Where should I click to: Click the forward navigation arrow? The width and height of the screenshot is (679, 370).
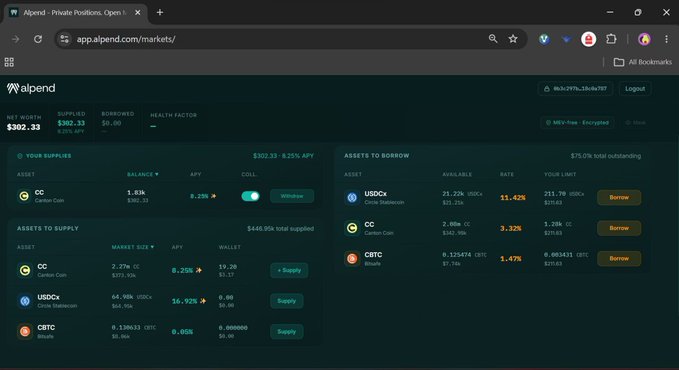(x=16, y=39)
